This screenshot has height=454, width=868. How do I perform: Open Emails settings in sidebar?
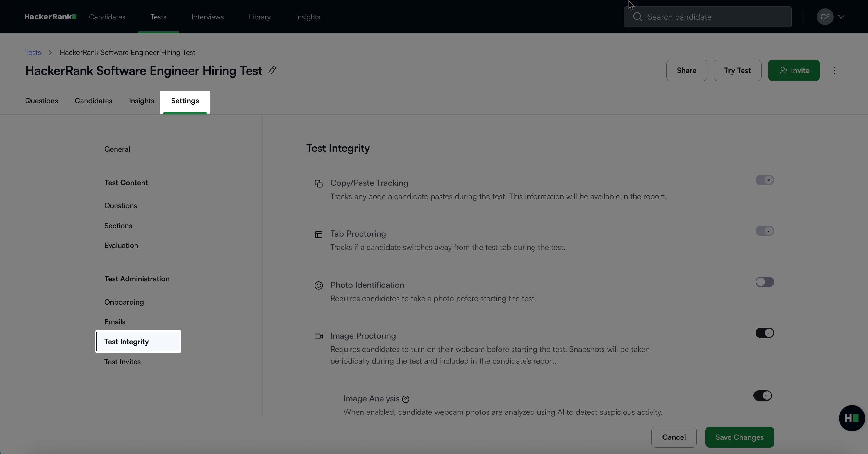click(115, 322)
